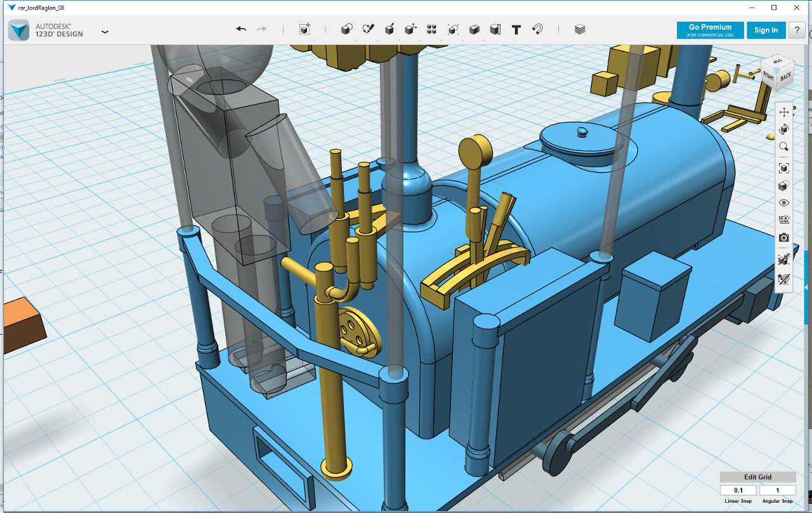The width and height of the screenshot is (812, 513).
Task: Click the greyed-out Redo arrow
Action: click(261, 29)
